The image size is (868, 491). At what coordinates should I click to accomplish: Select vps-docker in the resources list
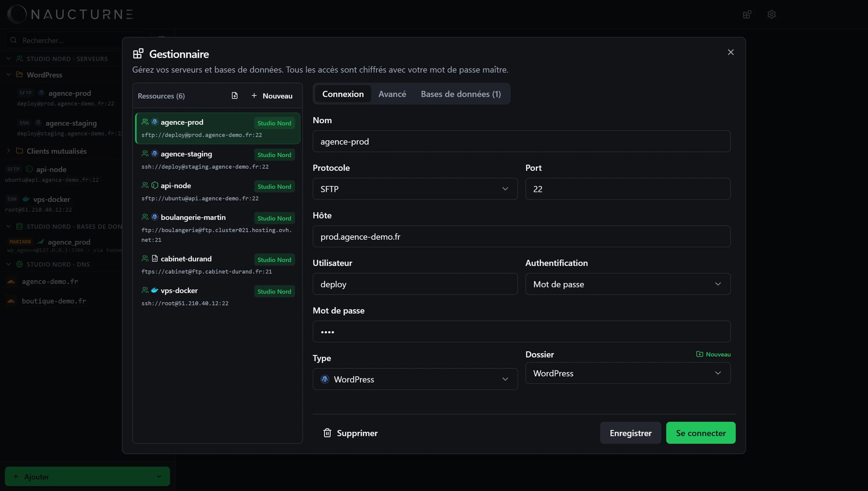coord(218,297)
